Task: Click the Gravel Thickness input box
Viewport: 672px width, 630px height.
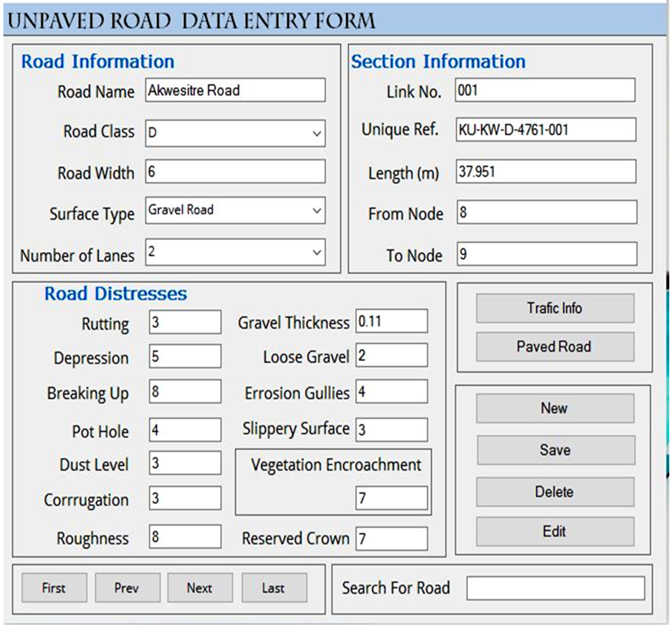Action: [392, 322]
